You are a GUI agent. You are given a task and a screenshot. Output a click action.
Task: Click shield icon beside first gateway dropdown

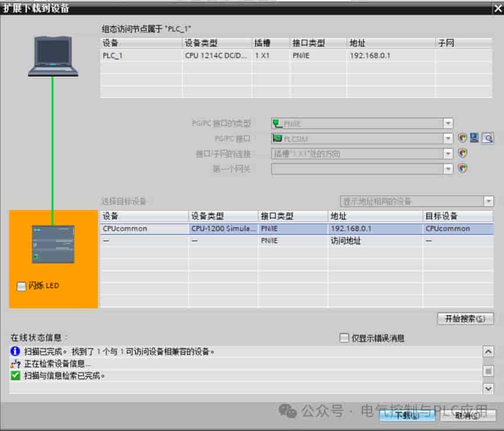(463, 169)
